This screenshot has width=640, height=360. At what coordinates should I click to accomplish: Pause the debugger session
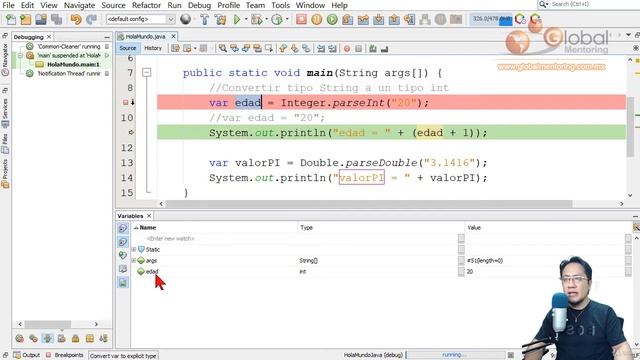[x=317, y=19]
